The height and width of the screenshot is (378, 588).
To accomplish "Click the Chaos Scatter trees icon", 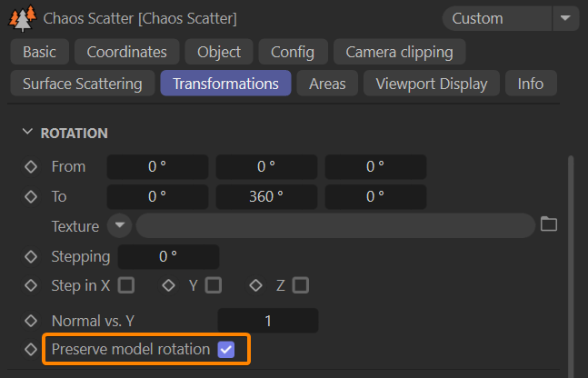I will [x=23, y=18].
